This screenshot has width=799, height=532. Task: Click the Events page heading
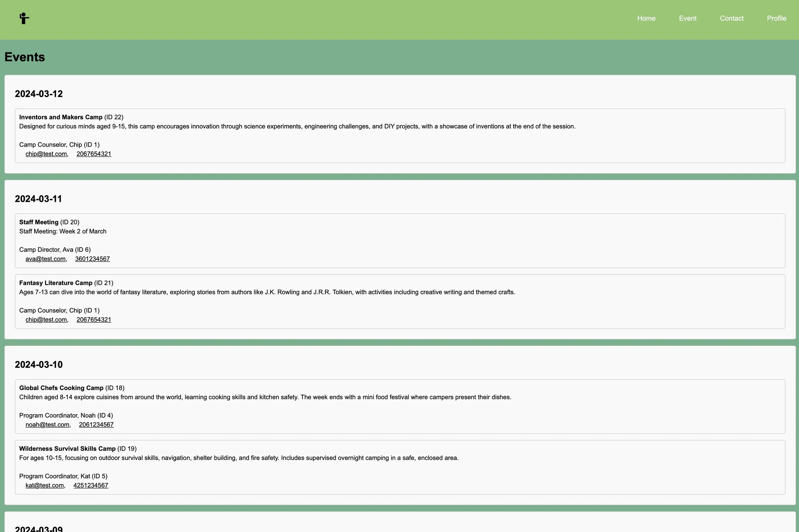click(25, 57)
